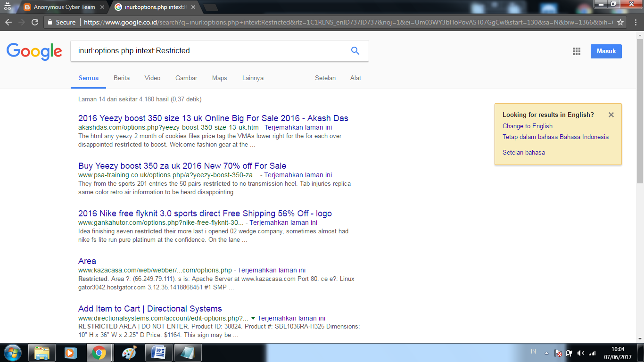The width and height of the screenshot is (644, 362).
Task: Open the last taskbar app with the tilted-sheet icon
Action: click(x=188, y=353)
